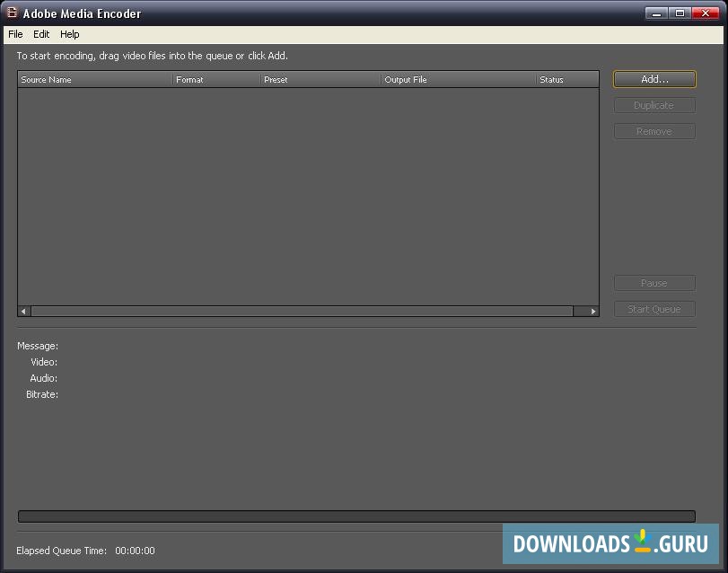The height and width of the screenshot is (573, 728).
Task: Click the queue scrollbar left arrow
Action: tap(23, 311)
